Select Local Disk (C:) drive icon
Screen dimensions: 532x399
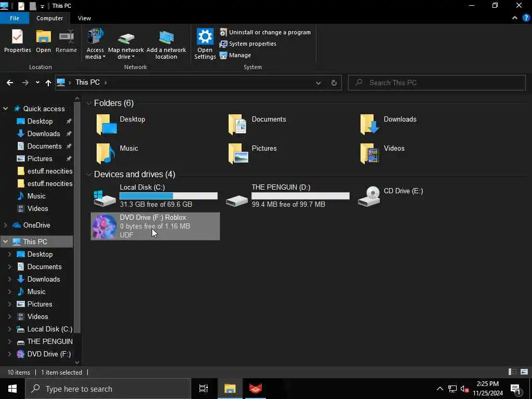(x=104, y=198)
